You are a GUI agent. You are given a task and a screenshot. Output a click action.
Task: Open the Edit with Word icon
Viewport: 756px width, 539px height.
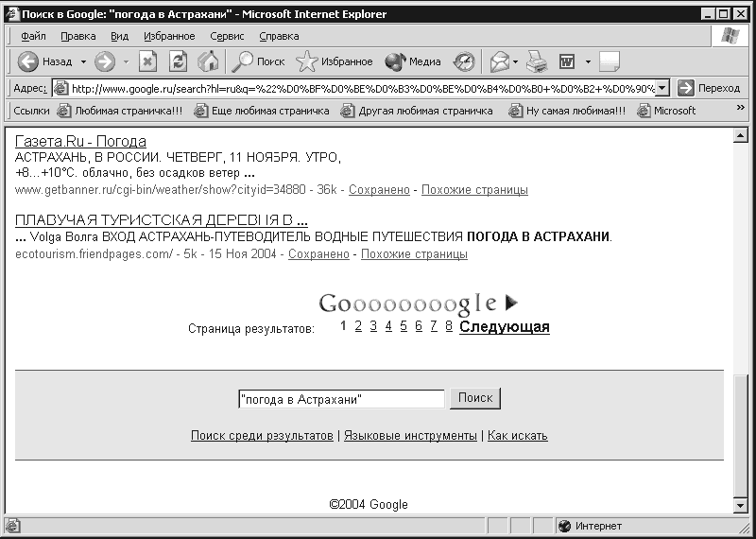pos(567,61)
